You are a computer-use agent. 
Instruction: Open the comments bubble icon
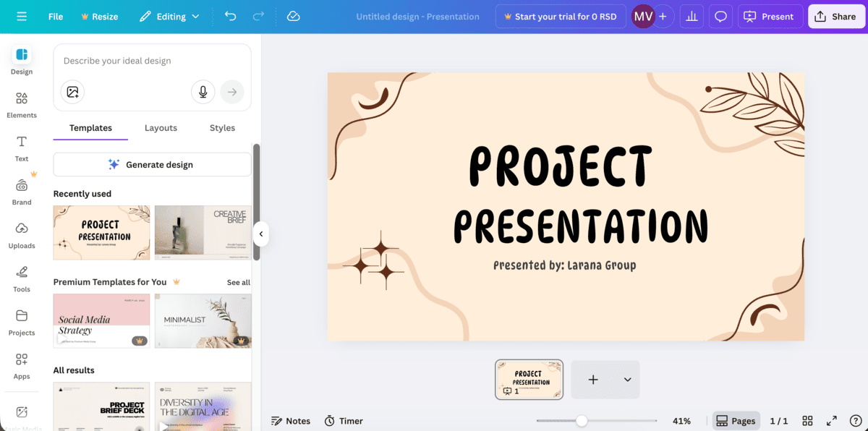point(720,15)
